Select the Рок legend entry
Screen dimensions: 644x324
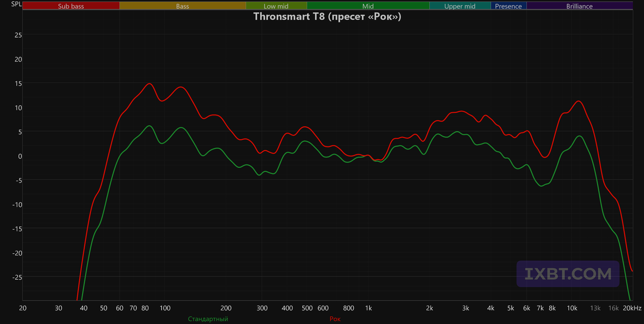pyautogui.click(x=335, y=319)
